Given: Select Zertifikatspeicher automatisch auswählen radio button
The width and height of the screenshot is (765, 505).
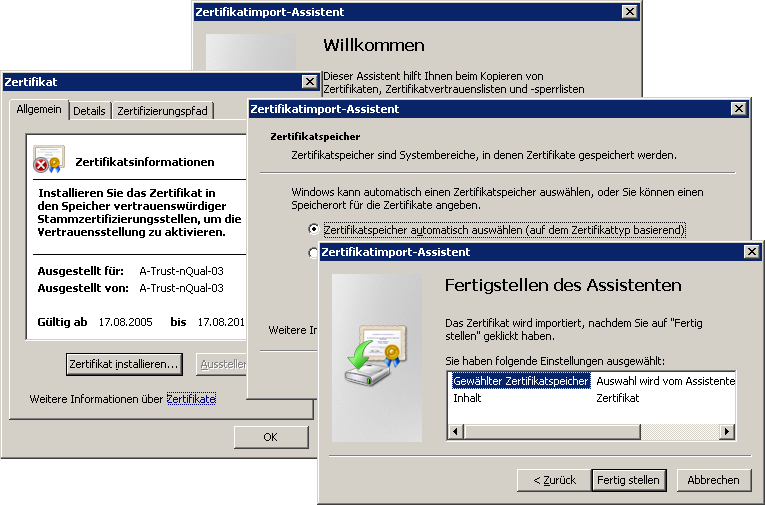Looking at the screenshot, I should point(314,230).
